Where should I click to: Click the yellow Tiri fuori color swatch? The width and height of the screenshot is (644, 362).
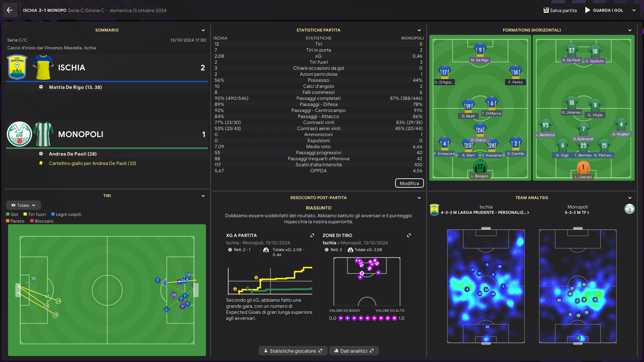coord(25,215)
